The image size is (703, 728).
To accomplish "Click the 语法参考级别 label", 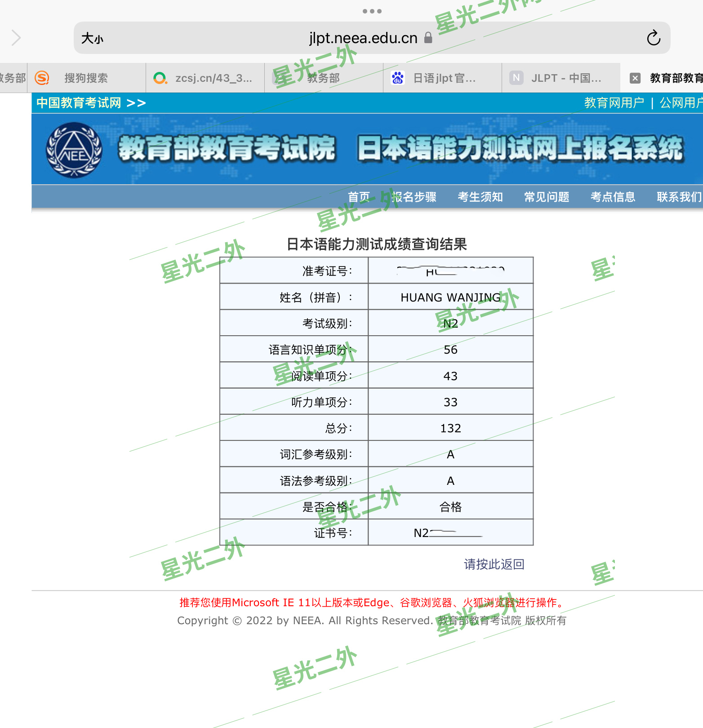I will (316, 481).
